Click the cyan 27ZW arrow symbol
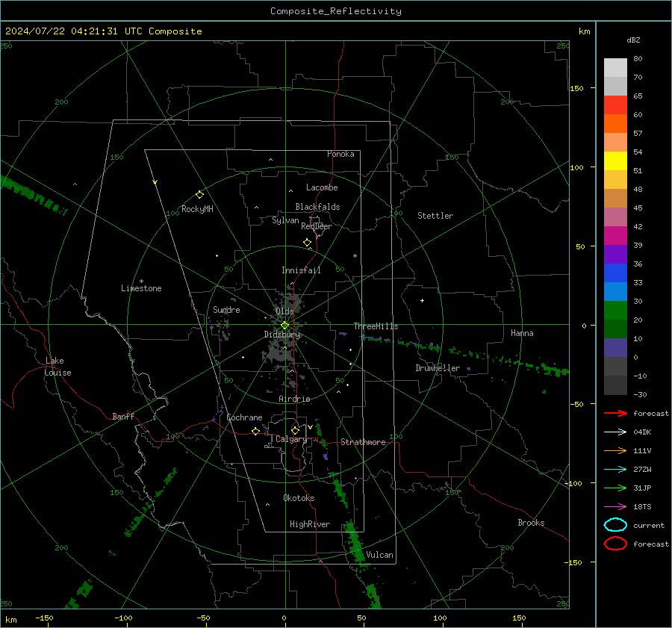This screenshot has width=672, height=628. coord(615,470)
